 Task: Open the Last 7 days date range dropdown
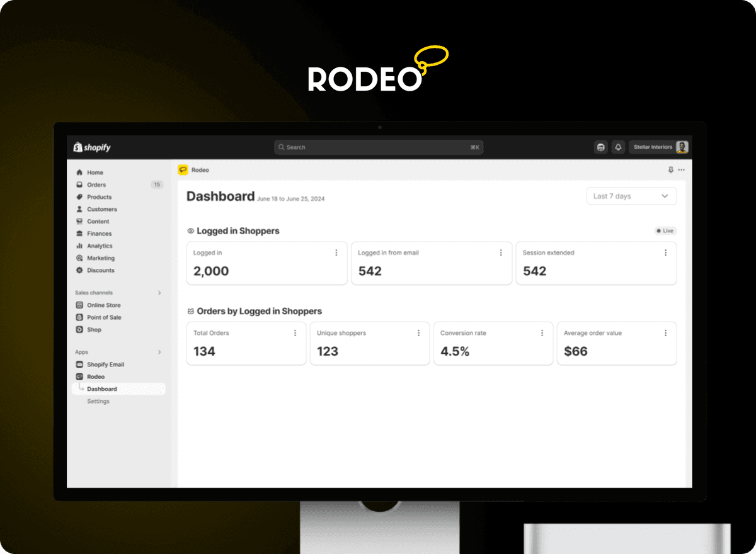[x=631, y=196]
